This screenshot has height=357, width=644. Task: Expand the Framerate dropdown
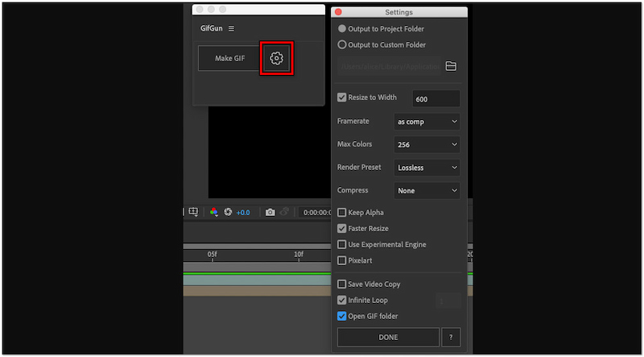427,122
